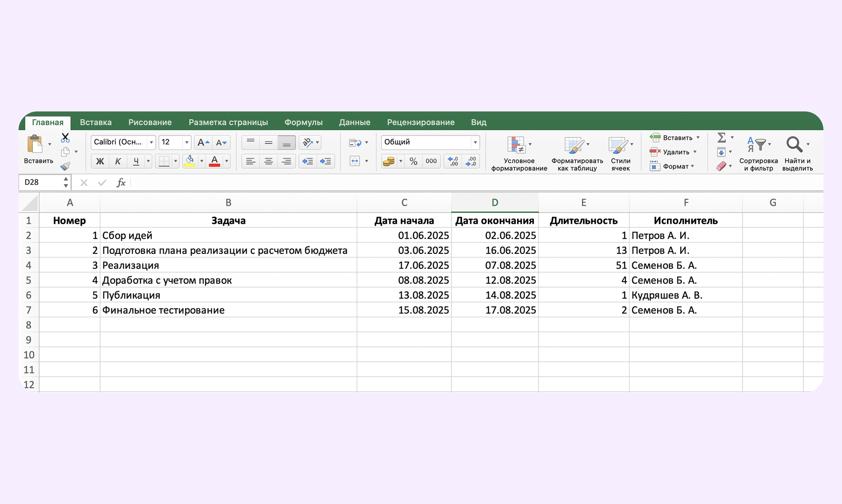Apply percent style
Viewport: 842px width, 504px height.
click(x=413, y=161)
